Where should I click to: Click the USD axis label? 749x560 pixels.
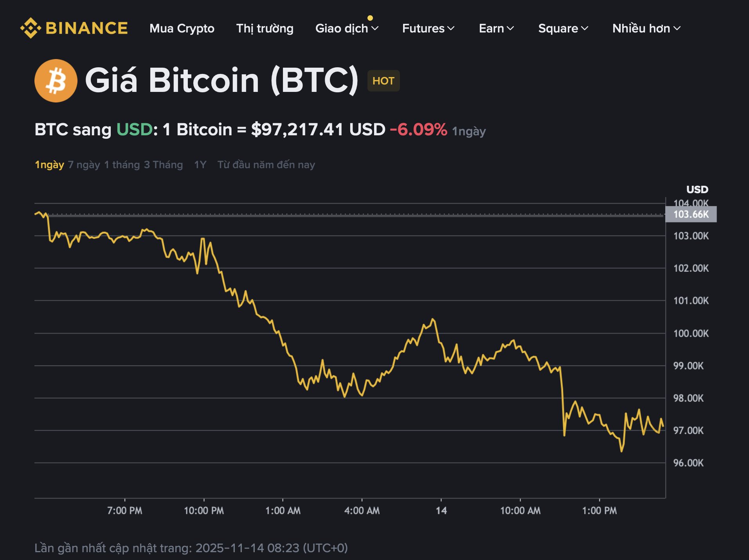[x=697, y=190]
